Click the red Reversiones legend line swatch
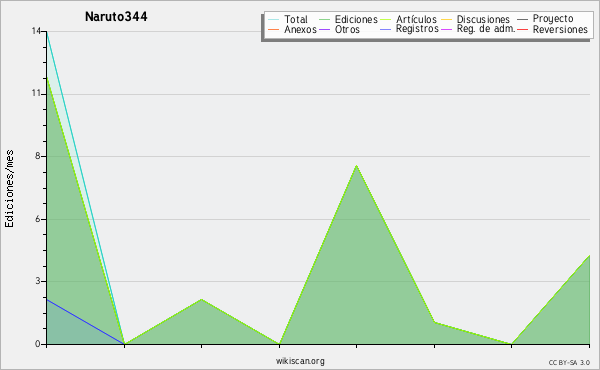This screenshot has width=600, height=370. [522, 29]
